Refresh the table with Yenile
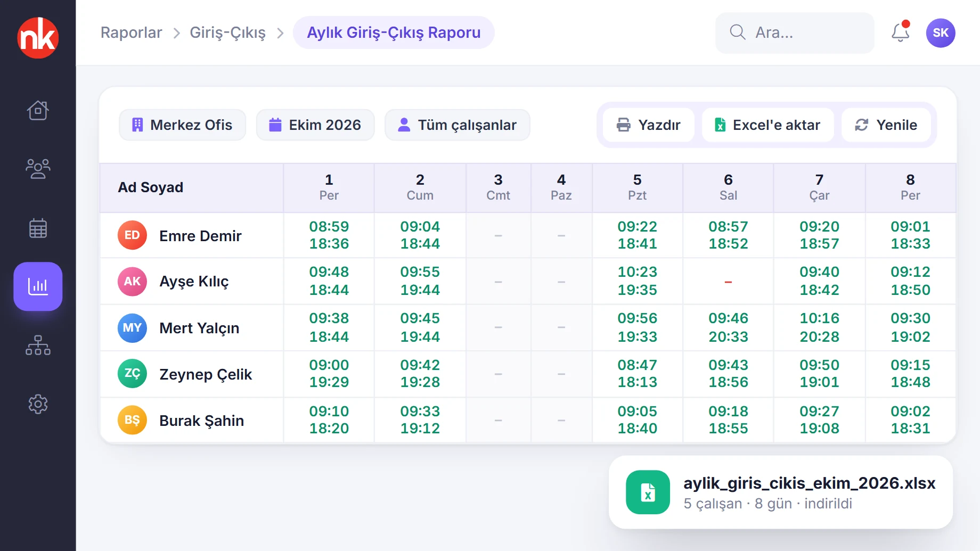This screenshot has width=980, height=551. [886, 125]
